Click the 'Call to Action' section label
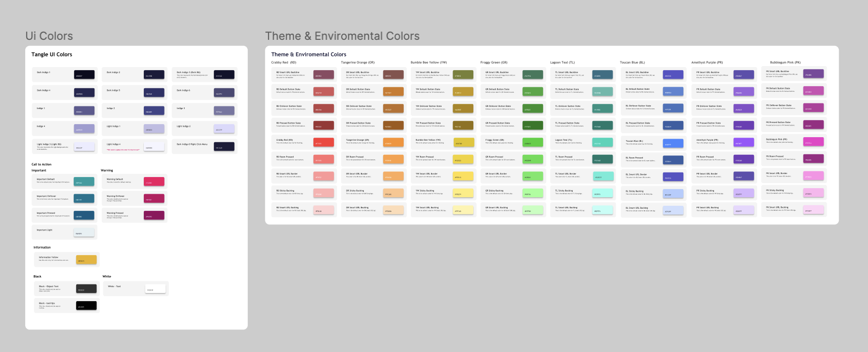Image resolution: width=868 pixels, height=352 pixels. tap(41, 164)
